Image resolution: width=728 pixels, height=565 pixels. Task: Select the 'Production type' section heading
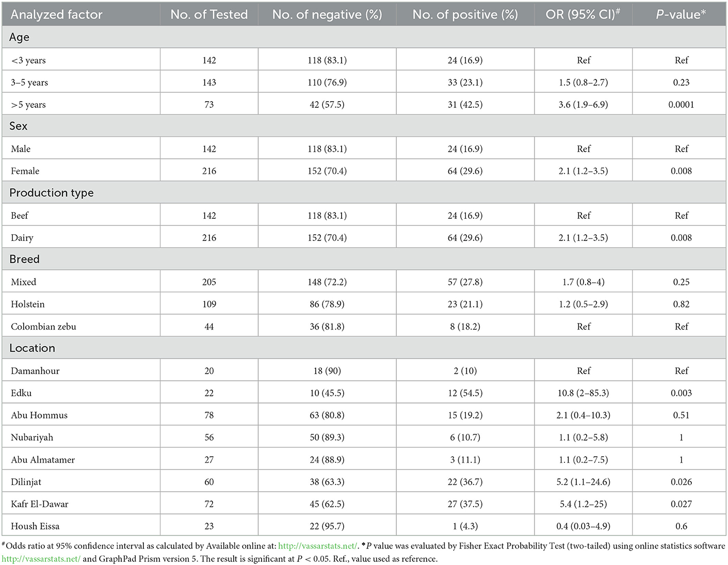[x=52, y=192]
